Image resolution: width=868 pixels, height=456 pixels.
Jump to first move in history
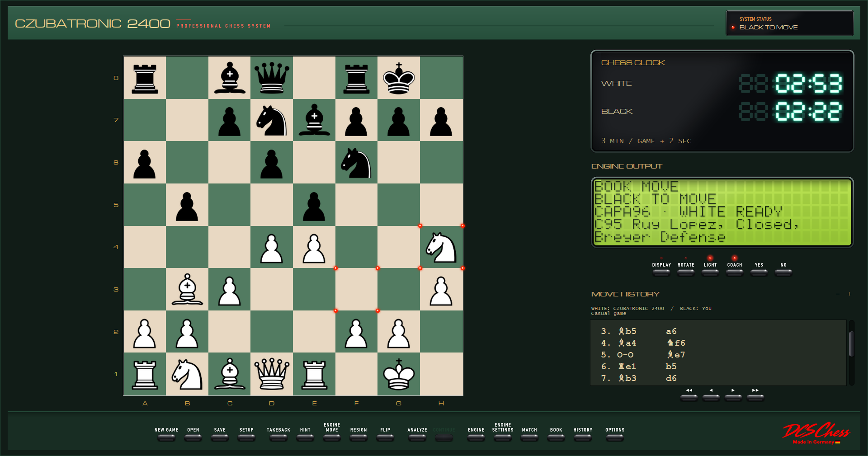(689, 397)
